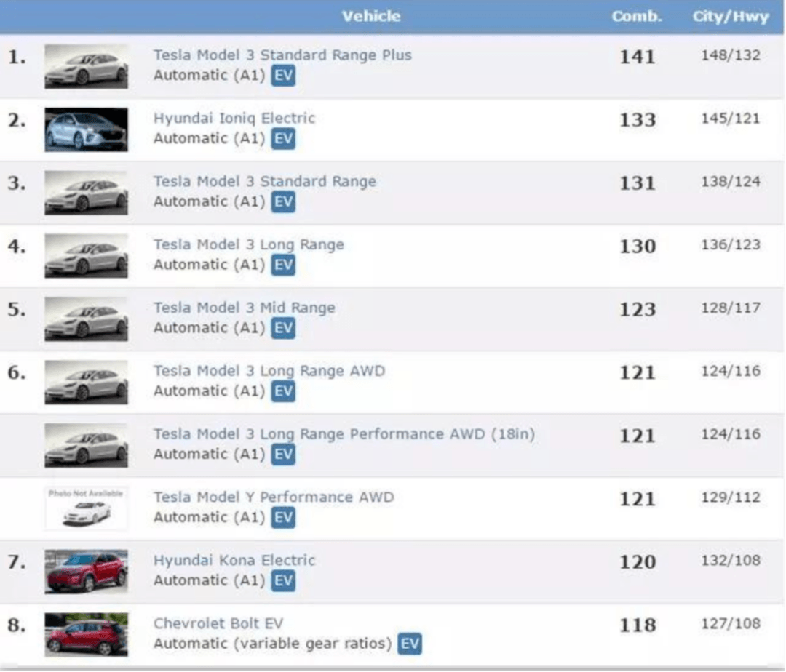Click the EV badge for Tesla Model 3 Standard Range Plus
Viewport: 786px width, 672px height.
[283, 76]
